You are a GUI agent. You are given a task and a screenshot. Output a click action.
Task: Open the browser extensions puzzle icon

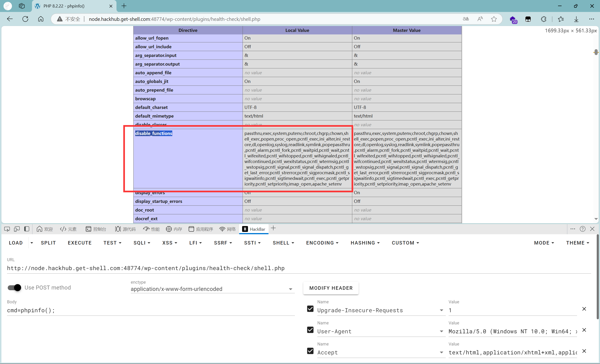pos(543,19)
